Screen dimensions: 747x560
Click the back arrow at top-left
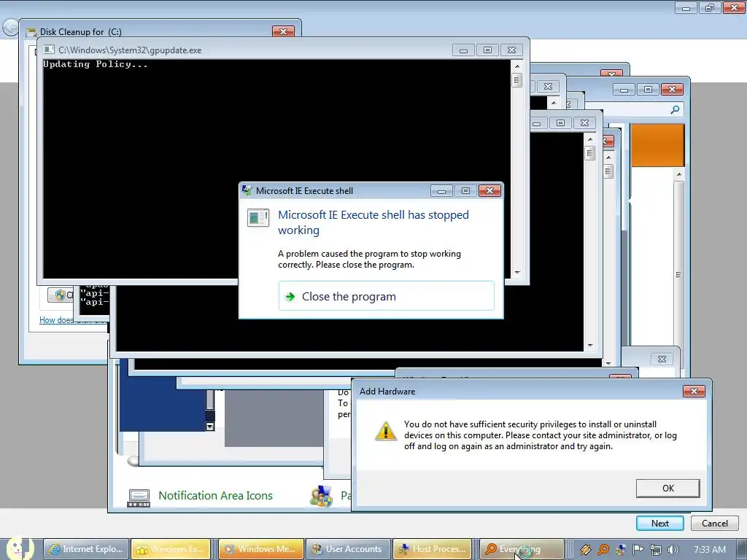tap(10, 28)
